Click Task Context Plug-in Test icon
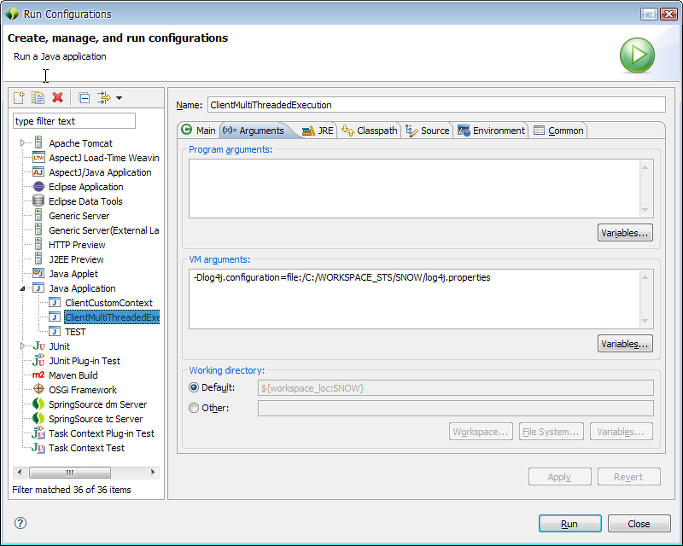Viewport: 683px width, 546px height. pos(39,433)
